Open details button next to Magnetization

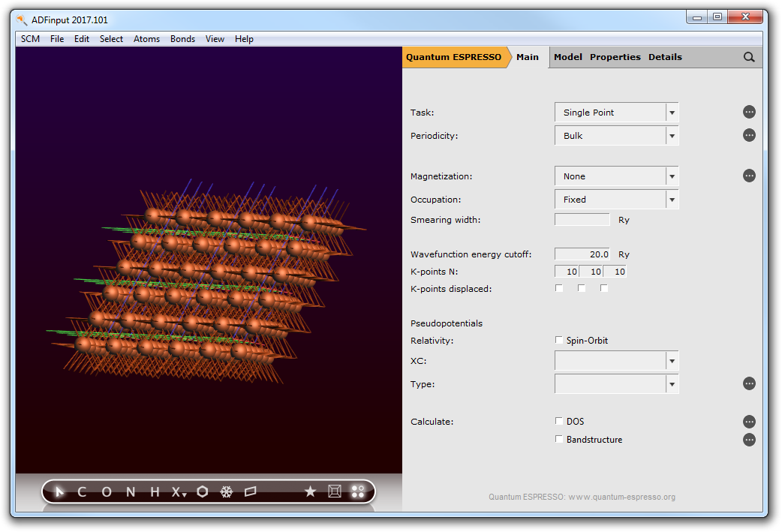(749, 176)
